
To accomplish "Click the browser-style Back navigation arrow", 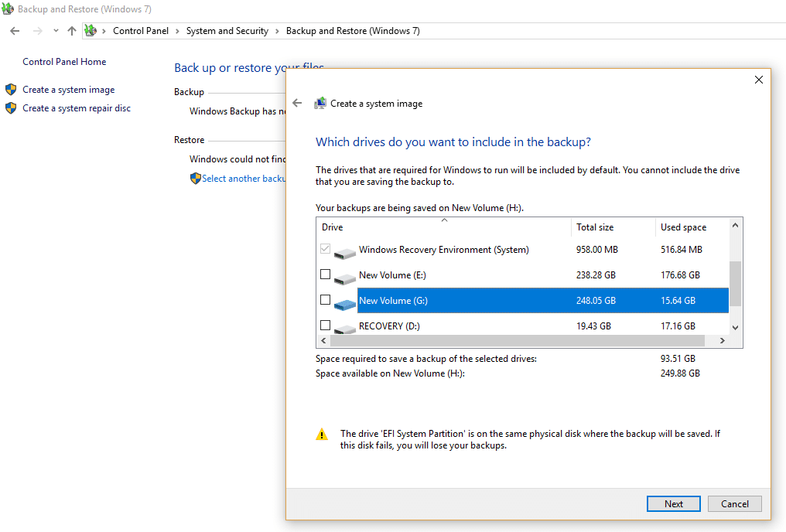I will pos(15,31).
